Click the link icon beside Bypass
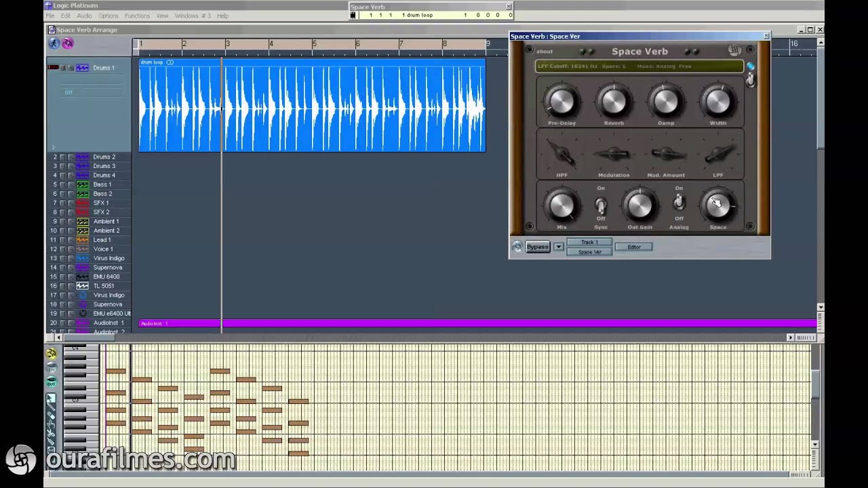 click(517, 247)
